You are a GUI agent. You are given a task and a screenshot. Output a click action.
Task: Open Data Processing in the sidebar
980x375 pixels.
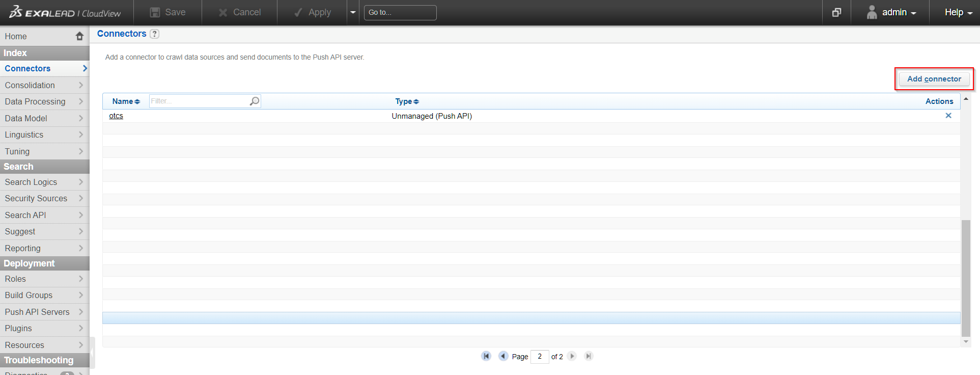pyautogui.click(x=45, y=101)
